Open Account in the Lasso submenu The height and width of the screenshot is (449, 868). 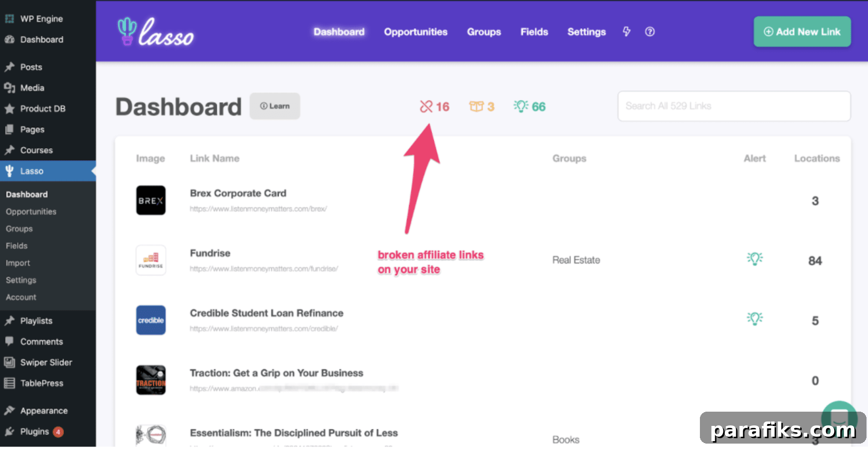tap(21, 297)
